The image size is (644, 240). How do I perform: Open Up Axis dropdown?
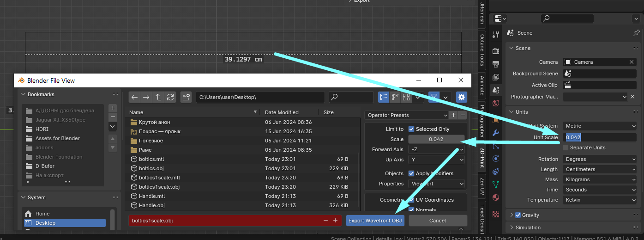click(x=436, y=160)
